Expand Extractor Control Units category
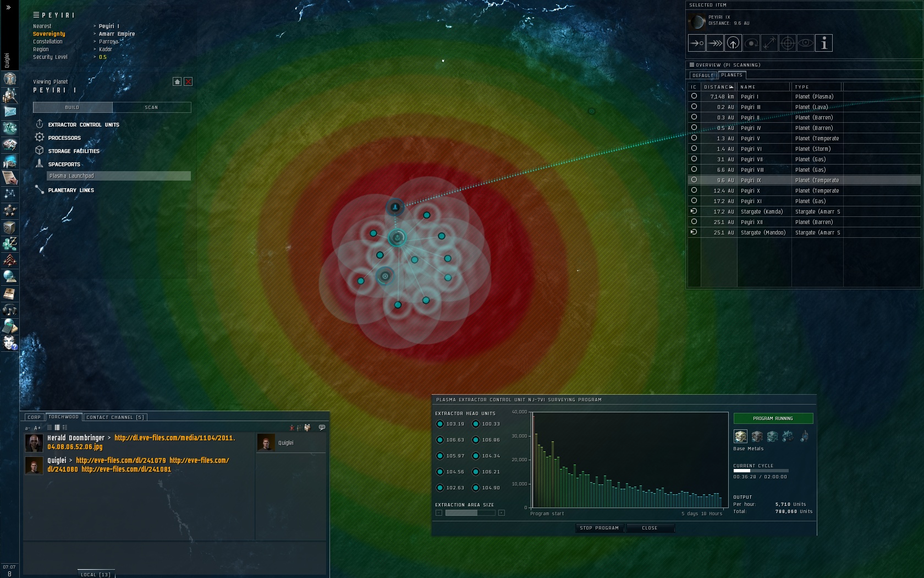 coord(84,125)
